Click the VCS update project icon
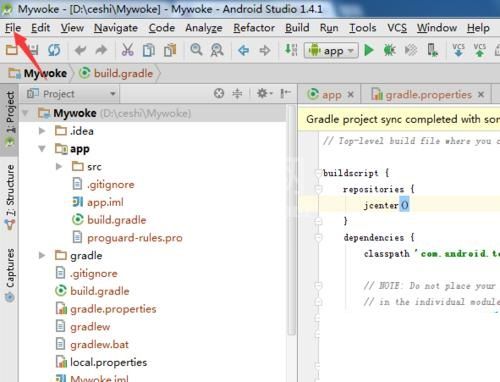This screenshot has width=500, height=382. click(458, 50)
